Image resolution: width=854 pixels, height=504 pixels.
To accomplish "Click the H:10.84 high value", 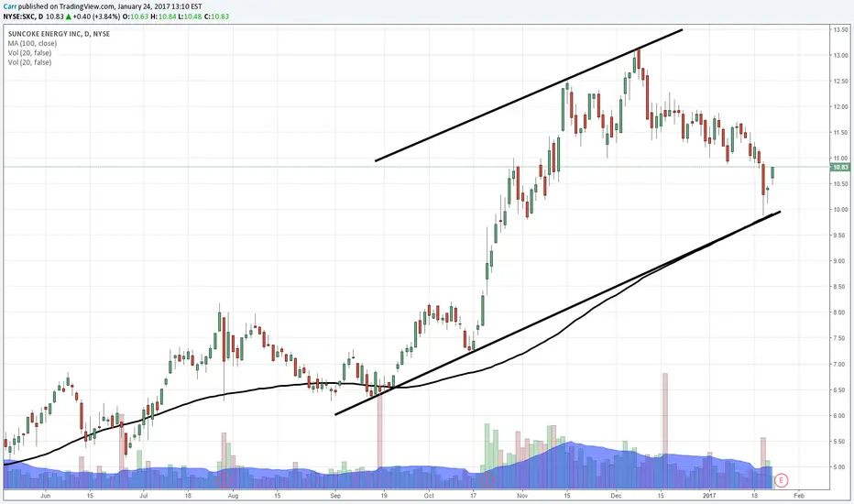I will [161, 16].
